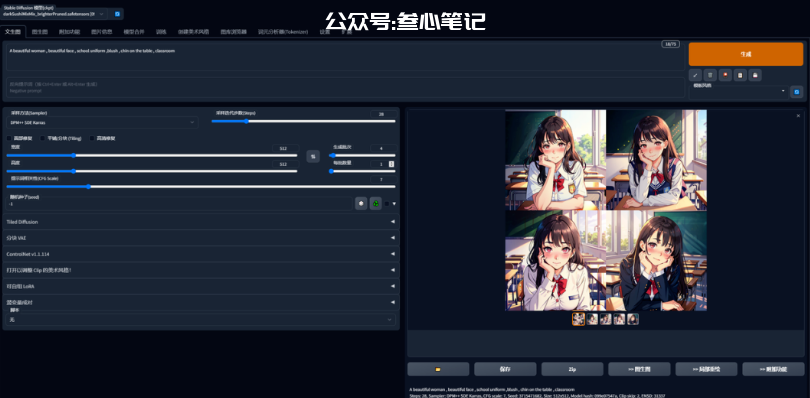
Task: Click the arrow icon to read last generation parameters
Action: click(695, 75)
